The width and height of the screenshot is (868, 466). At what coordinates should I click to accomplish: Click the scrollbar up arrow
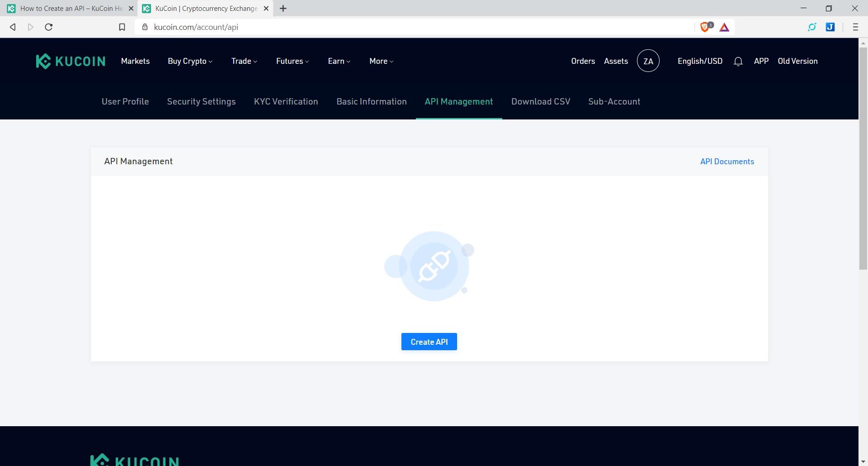pos(863,43)
